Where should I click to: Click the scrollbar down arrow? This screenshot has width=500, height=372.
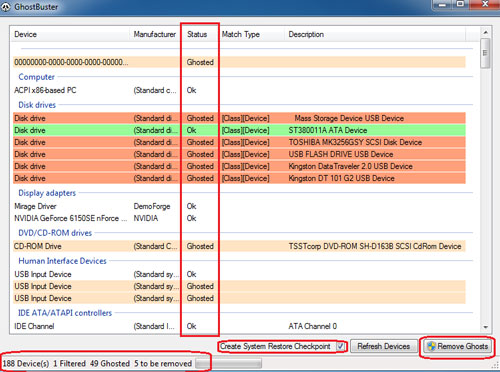486,327
